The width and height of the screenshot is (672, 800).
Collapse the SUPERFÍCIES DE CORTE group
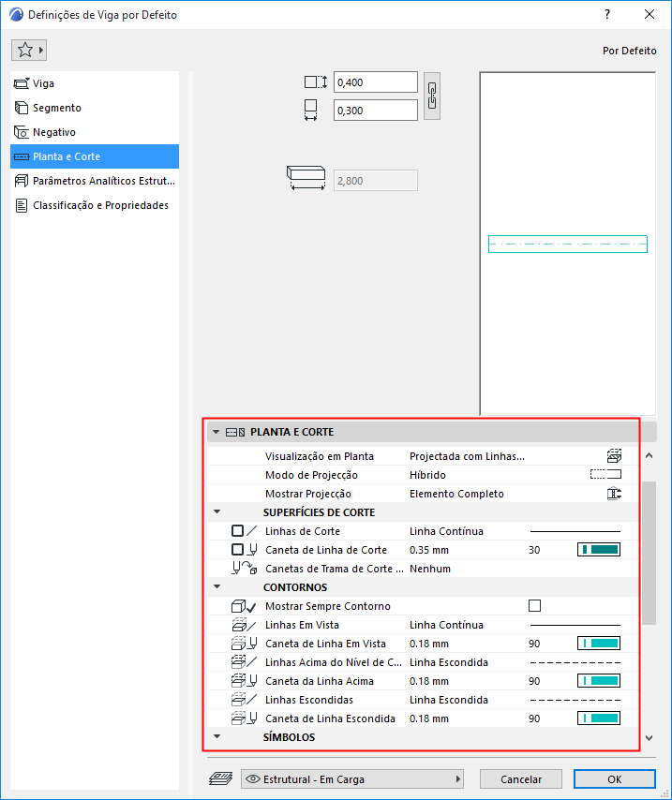pos(217,511)
